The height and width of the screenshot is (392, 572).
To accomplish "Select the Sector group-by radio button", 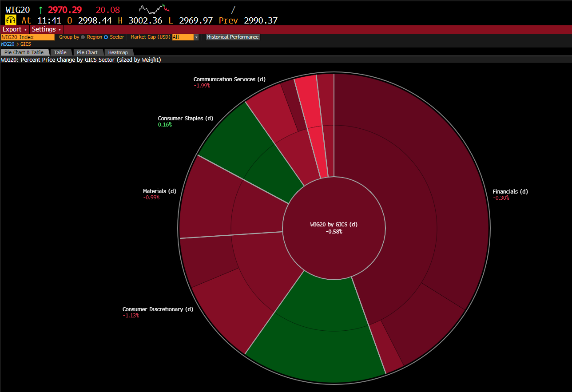I will pos(106,37).
